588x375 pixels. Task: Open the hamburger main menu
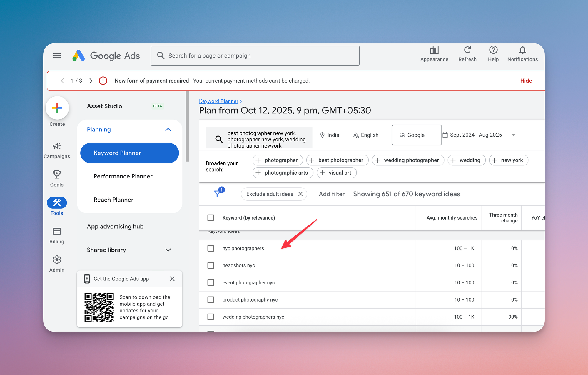tap(57, 56)
